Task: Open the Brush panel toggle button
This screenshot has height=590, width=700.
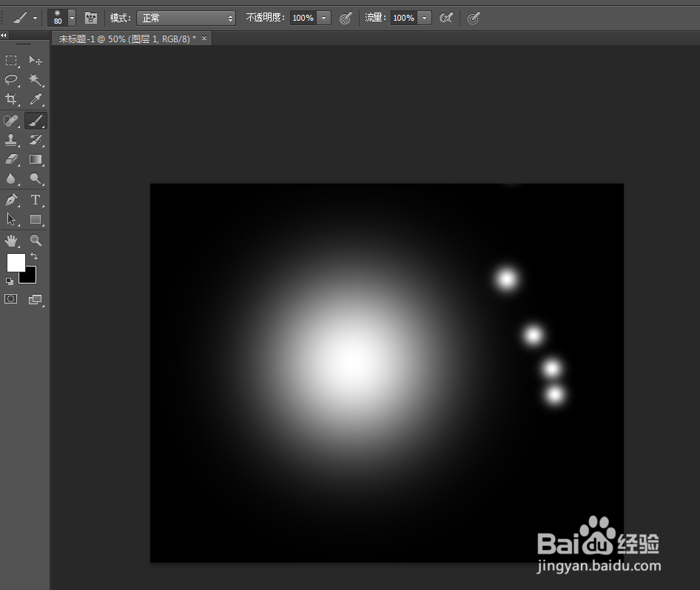Action: [91, 18]
